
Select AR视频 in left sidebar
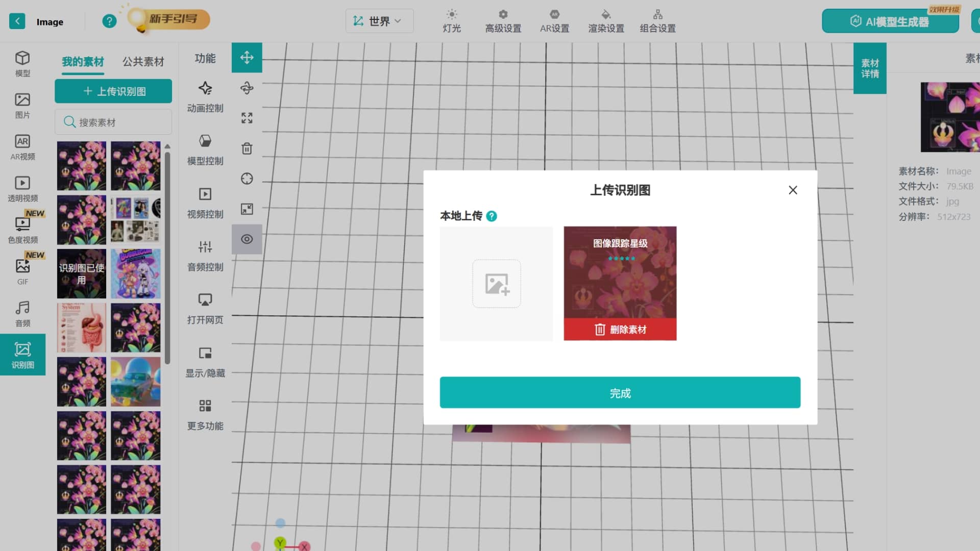[22, 147]
